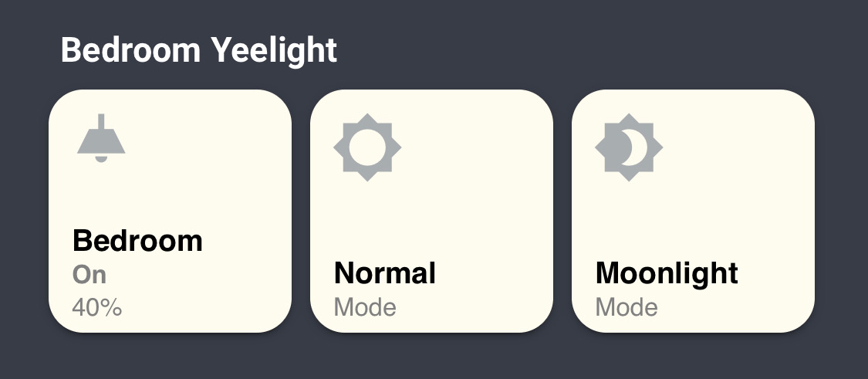The height and width of the screenshot is (379, 868).
Task: Click the sun icon on the Normal tile
Action: pyautogui.click(x=366, y=147)
